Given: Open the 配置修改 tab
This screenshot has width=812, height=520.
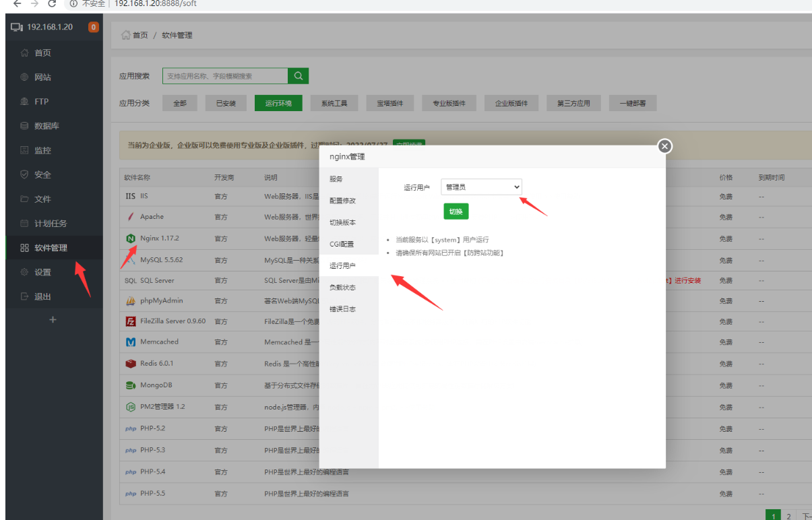Looking at the screenshot, I should (x=342, y=201).
